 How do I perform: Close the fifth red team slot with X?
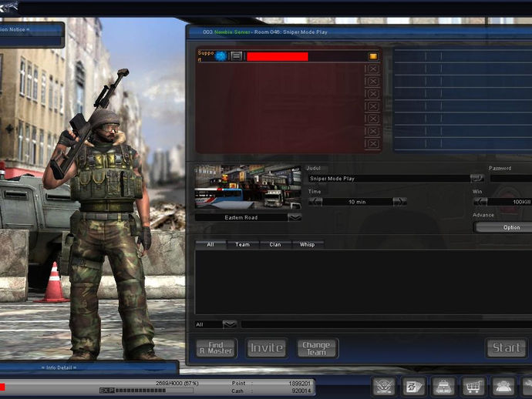tap(373, 106)
